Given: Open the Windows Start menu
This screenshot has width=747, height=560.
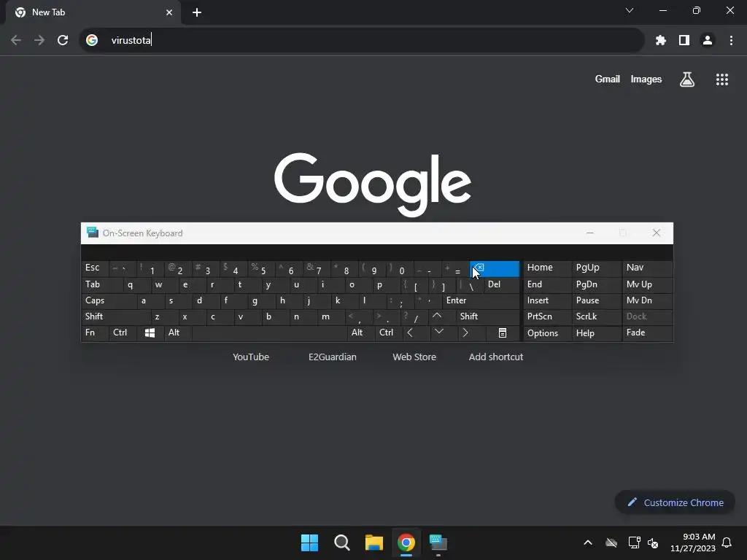Looking at the screenshot, I should pyautogui.click(x=309, y=542).
